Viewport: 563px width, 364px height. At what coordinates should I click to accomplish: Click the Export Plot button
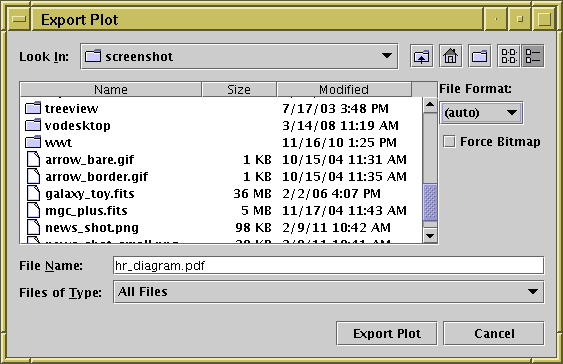point(387,333)
